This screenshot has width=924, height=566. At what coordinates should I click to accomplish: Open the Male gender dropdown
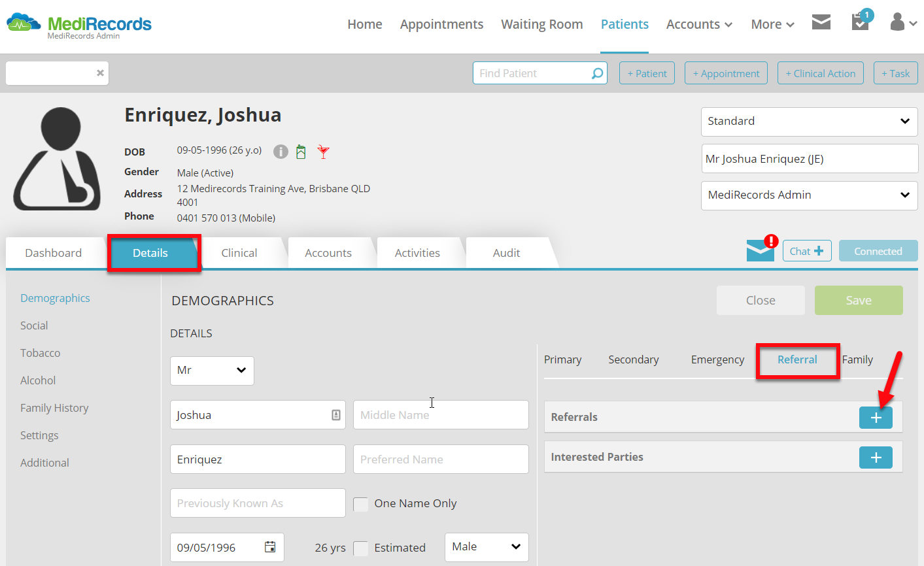487,547
